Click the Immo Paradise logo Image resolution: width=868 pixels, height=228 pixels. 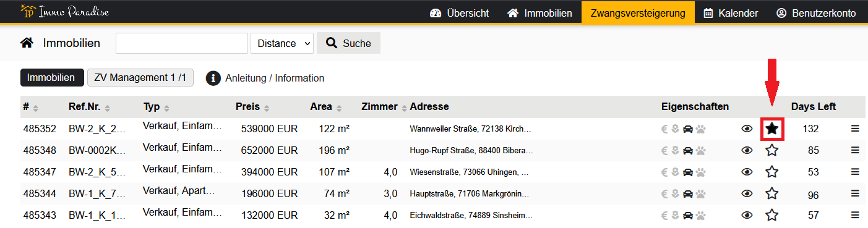coord(65,12)
